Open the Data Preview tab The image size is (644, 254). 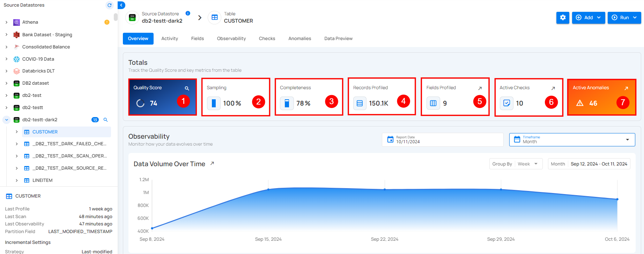tap(338, 39)
